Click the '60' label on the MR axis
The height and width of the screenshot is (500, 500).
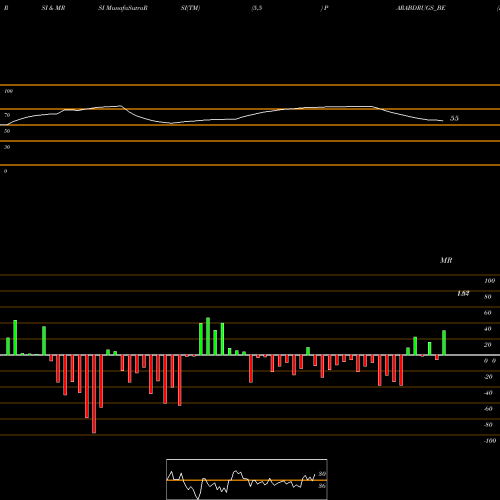(x=488, y=313)
